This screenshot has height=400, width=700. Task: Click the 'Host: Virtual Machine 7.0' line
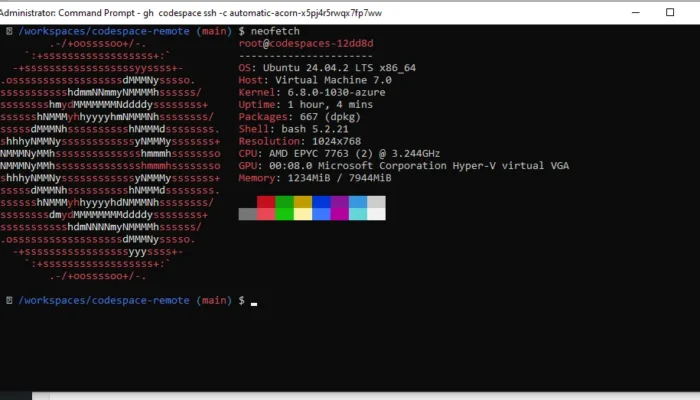315,80
